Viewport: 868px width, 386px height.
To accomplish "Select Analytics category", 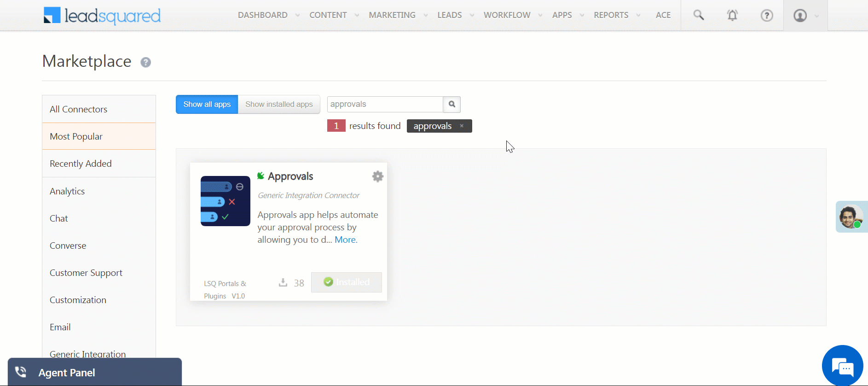I will pos(99,191).
